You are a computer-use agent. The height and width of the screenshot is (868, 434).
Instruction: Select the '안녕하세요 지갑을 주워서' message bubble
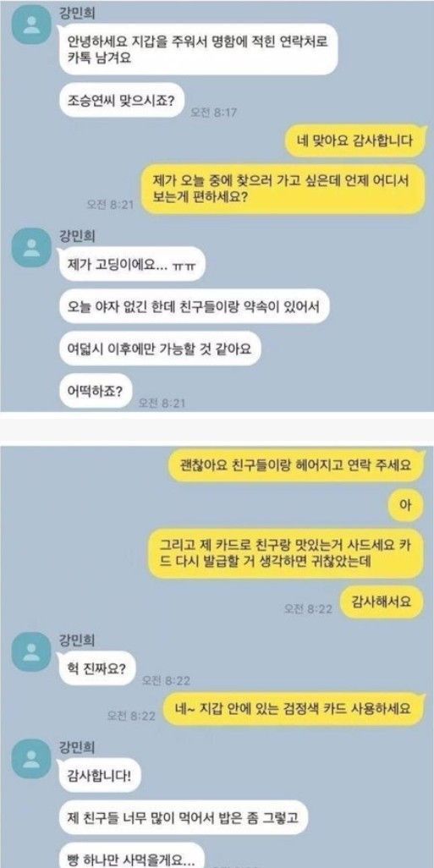point(198,49)
